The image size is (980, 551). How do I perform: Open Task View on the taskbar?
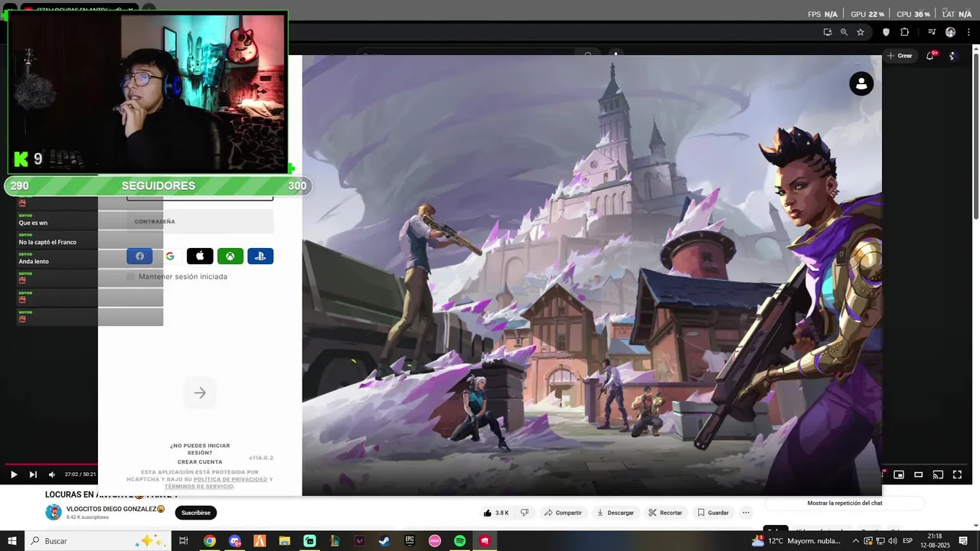(184, 541)
